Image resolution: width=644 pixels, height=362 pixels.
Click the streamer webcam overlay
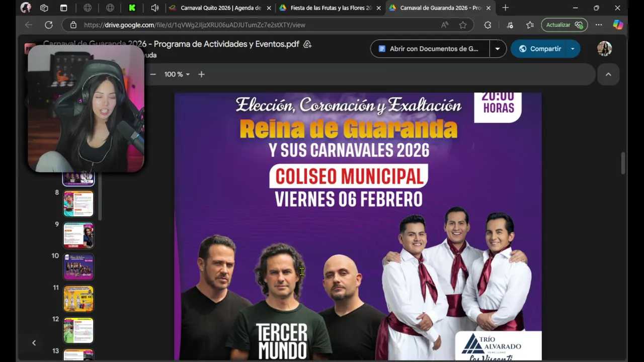(86, 108)
